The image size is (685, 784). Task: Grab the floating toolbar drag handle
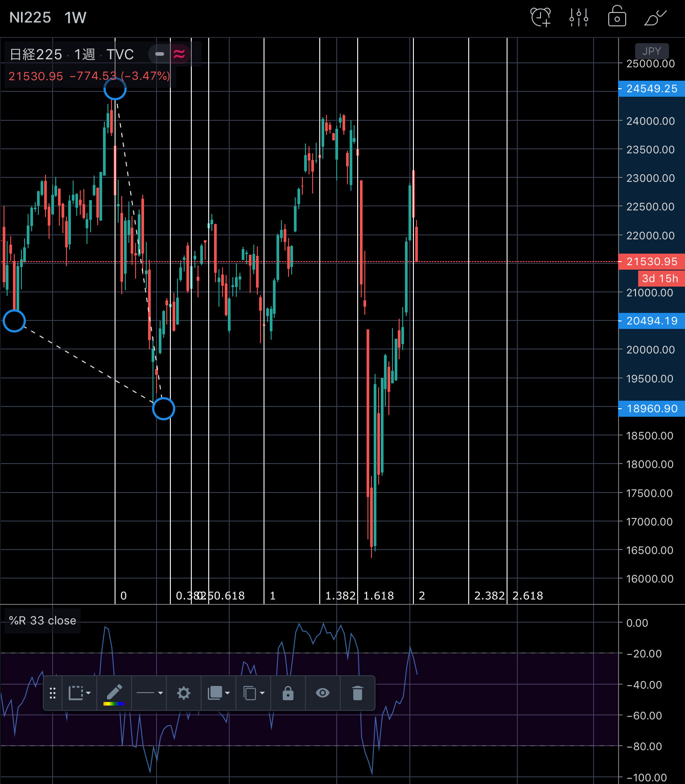[53, 693]
